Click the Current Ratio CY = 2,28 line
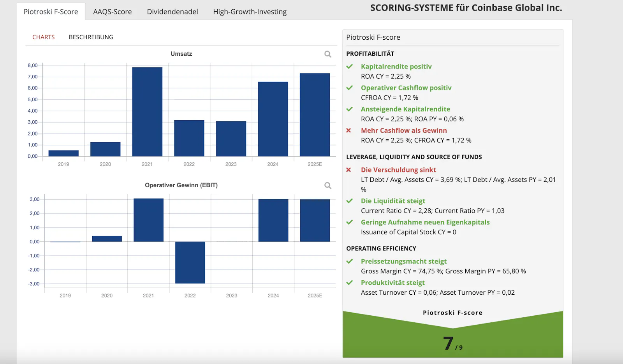Viewport: 623px width, 364px height. pyautogui.click(x=433, y=211)
